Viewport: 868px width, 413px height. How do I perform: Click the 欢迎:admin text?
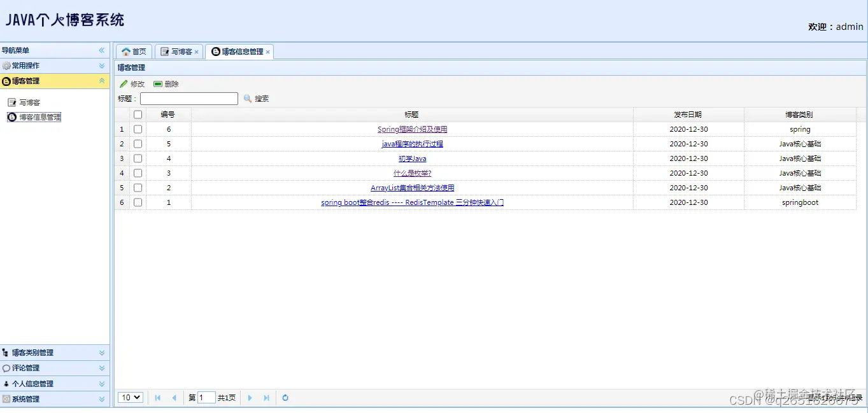coord(836,27)
